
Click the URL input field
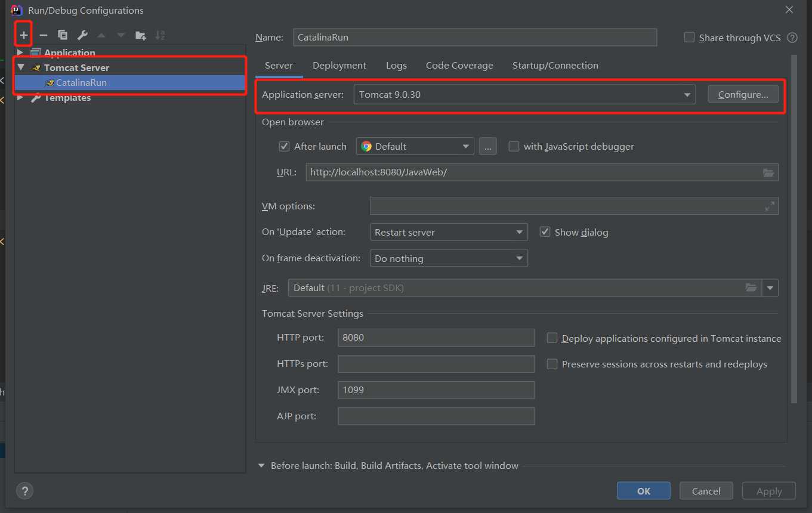pyautogui.click(x=542, y=172)
